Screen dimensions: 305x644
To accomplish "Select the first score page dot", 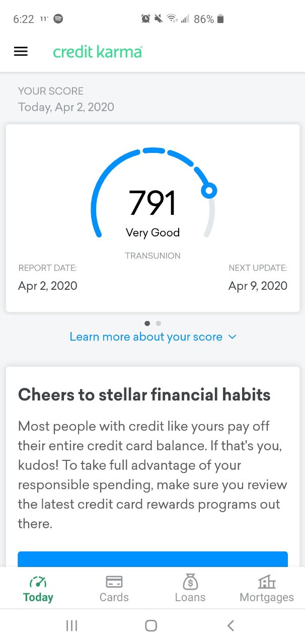I will tap(147, 324).
